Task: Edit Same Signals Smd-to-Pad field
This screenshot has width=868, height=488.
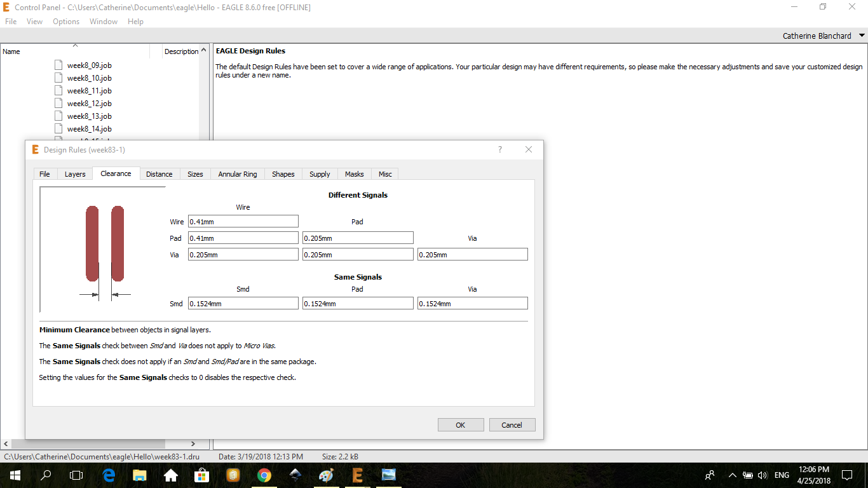Action: click(x=358, y=303)
